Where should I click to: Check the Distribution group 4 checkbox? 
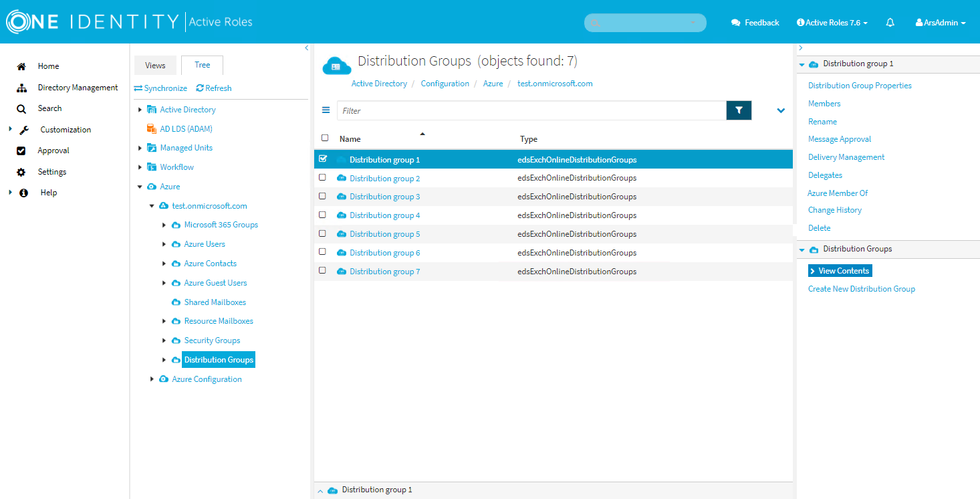[x=322, y=215]
